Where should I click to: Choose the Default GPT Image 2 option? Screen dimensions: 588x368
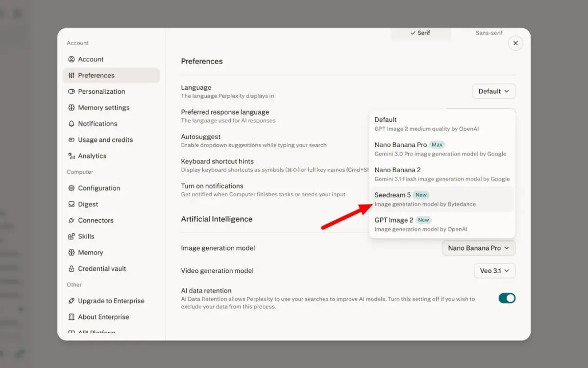pos(442,124)
